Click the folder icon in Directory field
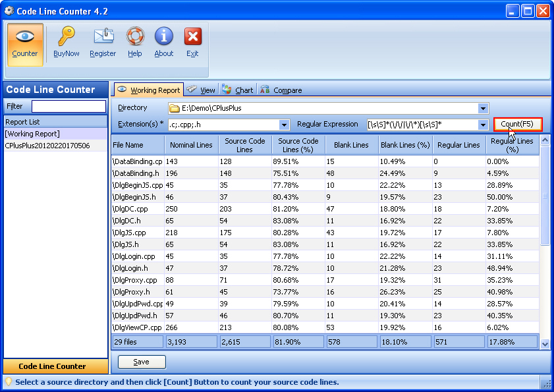Viewport: 554px width, 392px height. [x=175, y=108]
